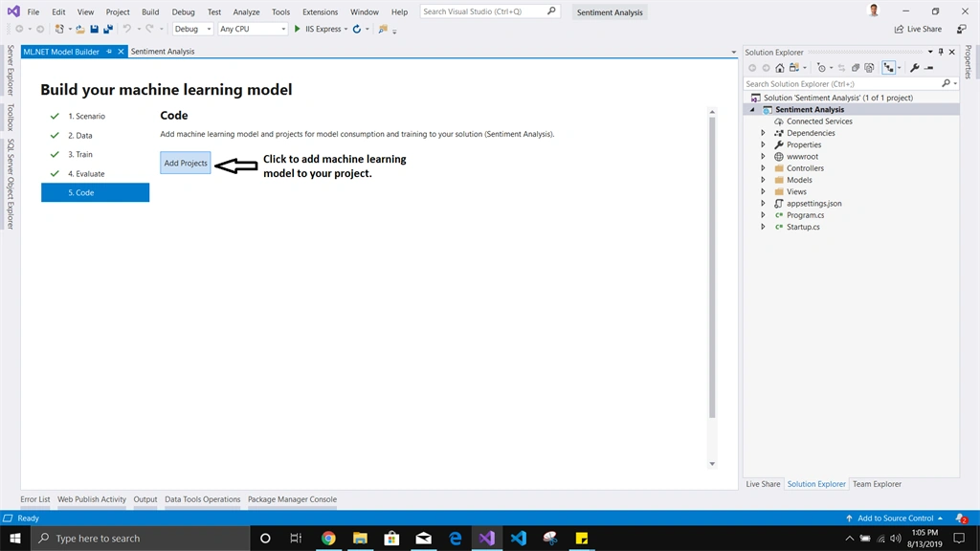
Task: Open the Build menu
Action: [x=150, y=11]
